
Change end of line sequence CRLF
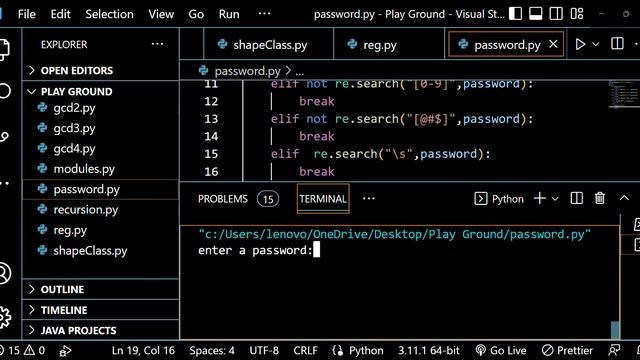pos(305,350)
